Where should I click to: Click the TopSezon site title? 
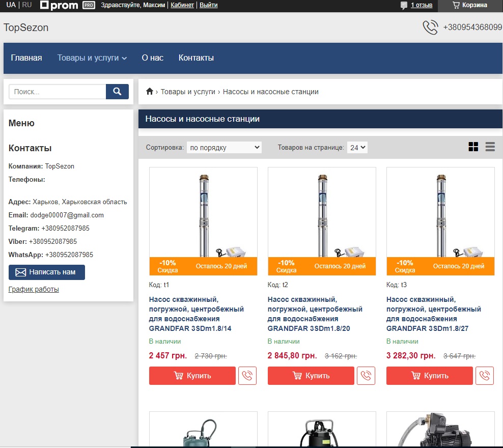(x=26, y=27)
